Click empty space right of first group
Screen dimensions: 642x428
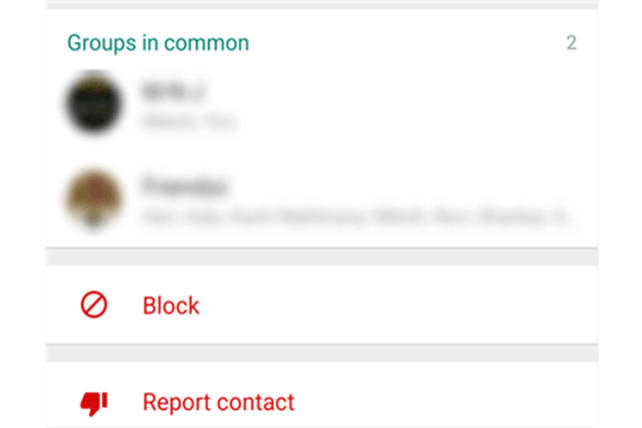tap(409, 104)
